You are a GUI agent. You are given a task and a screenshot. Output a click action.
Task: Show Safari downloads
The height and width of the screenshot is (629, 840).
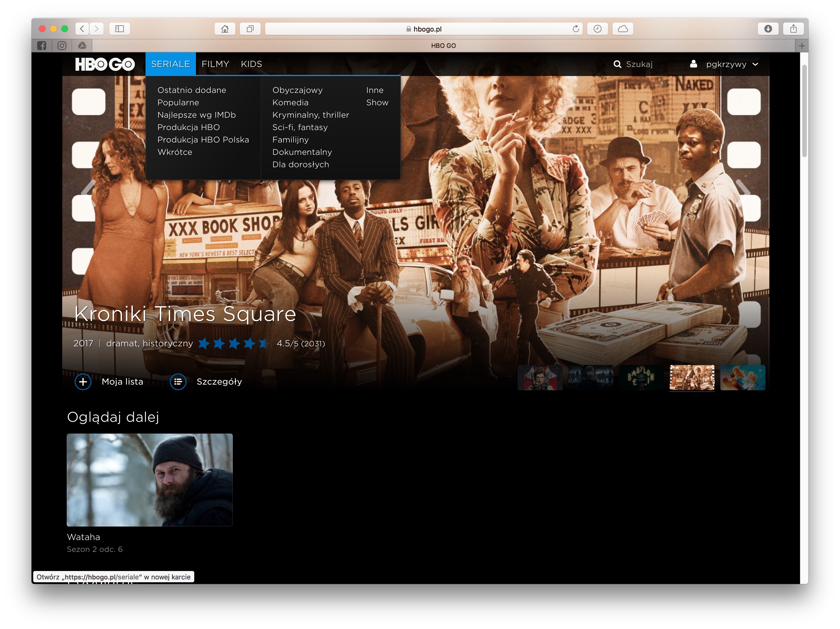tap(768, 29)
